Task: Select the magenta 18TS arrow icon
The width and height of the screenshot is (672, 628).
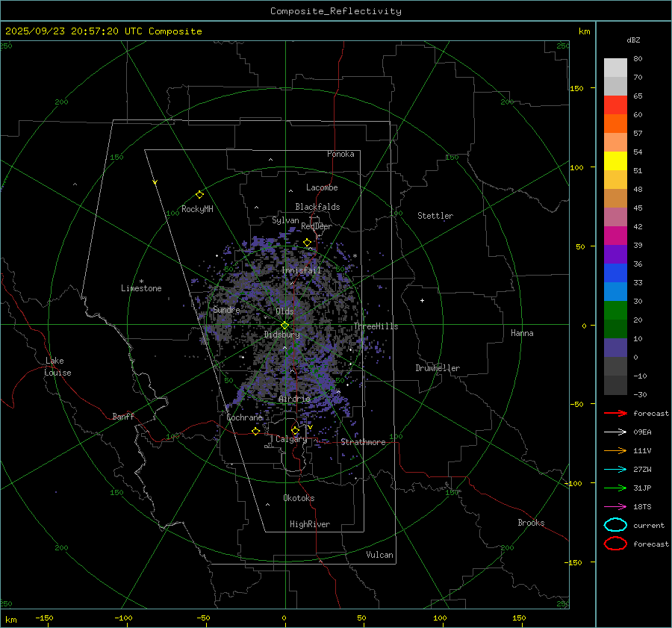Action: [x=615, y=506]
